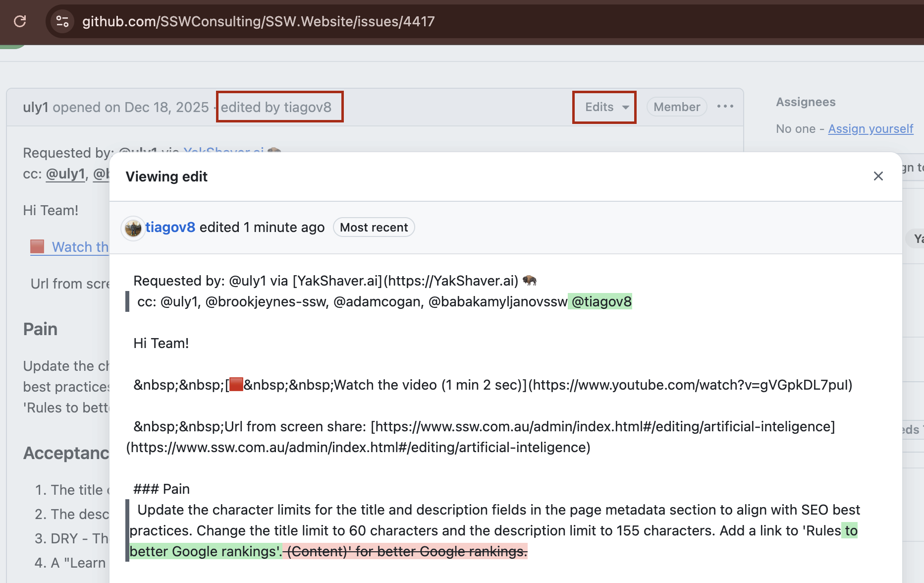This screenshot has width=924, height=583.
Task: Close the Viewing edit dialog
Action: tap(878, 176)
